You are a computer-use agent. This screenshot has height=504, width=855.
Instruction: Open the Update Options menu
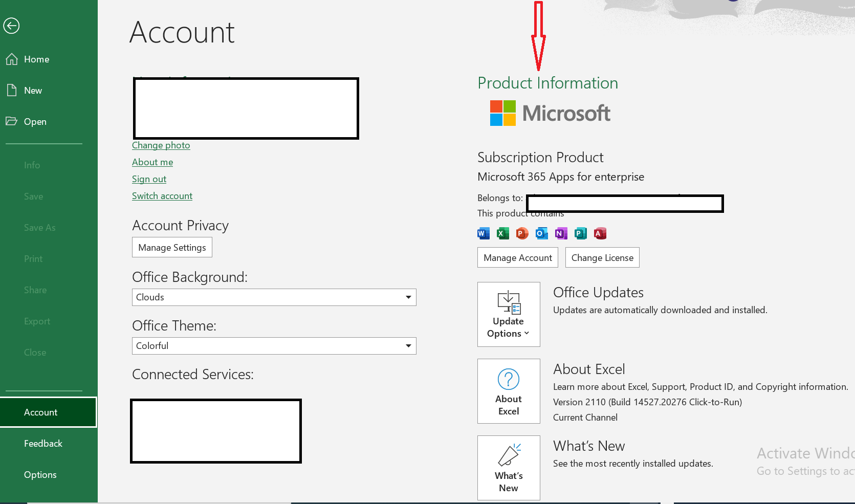pos(509,314)
